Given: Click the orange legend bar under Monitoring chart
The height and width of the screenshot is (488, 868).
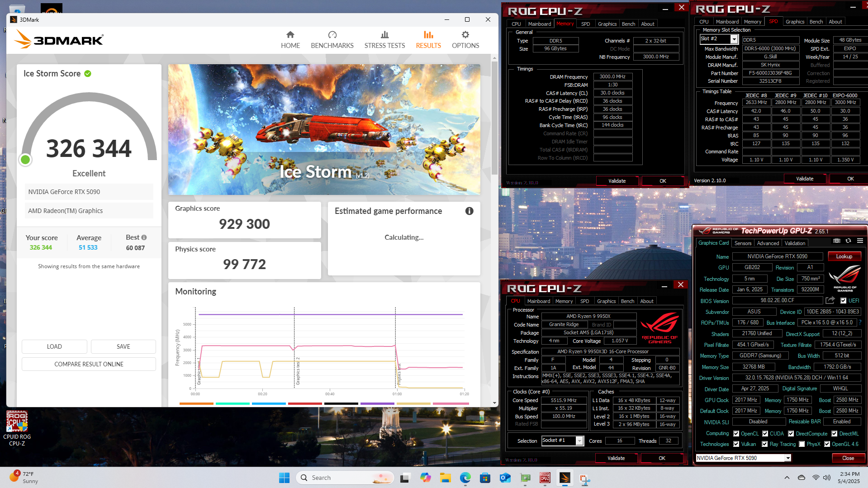Looking at the screenshot, I should pyautogui.click(x=196, y=403).
